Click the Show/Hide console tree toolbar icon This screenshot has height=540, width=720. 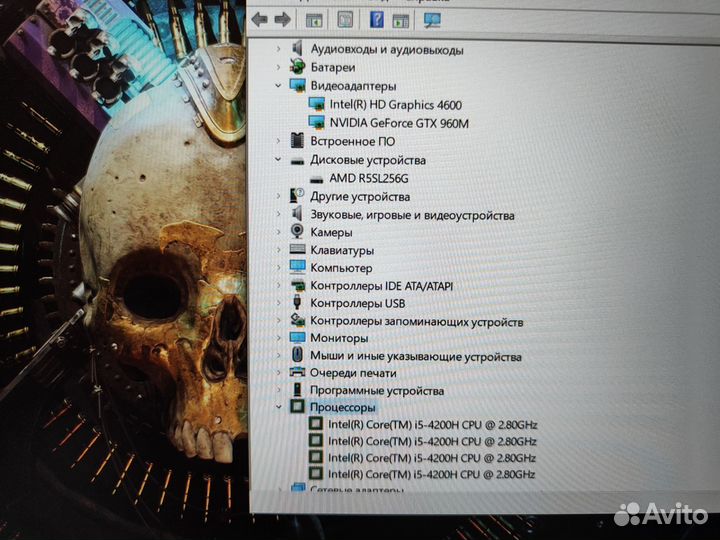point(314,20)
